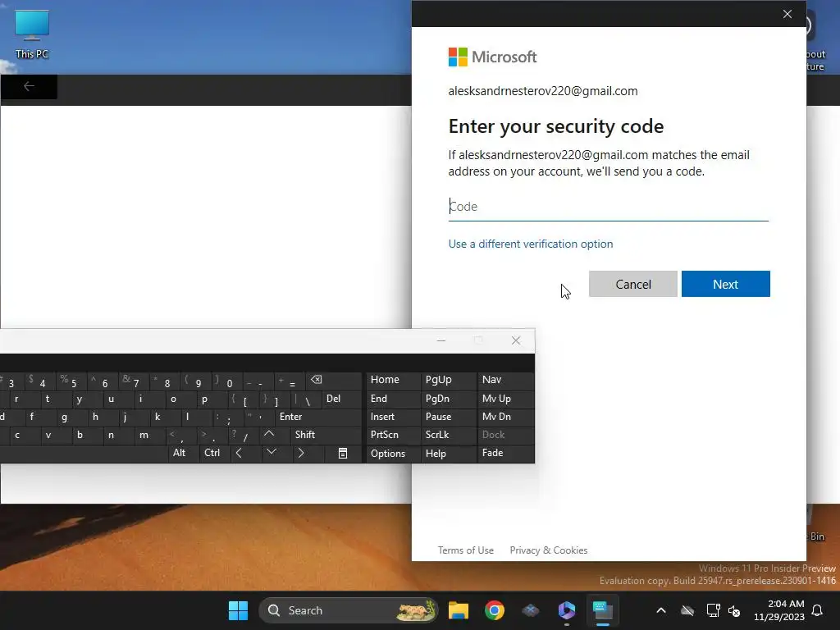
Task: Open the clock showing 2:04 AM
Action: click(779, 610)
